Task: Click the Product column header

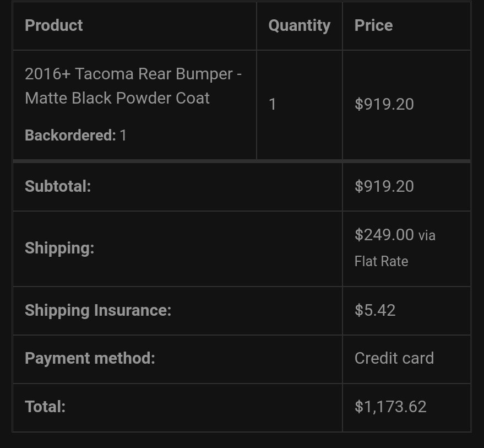Action: (x=54, y=25)
